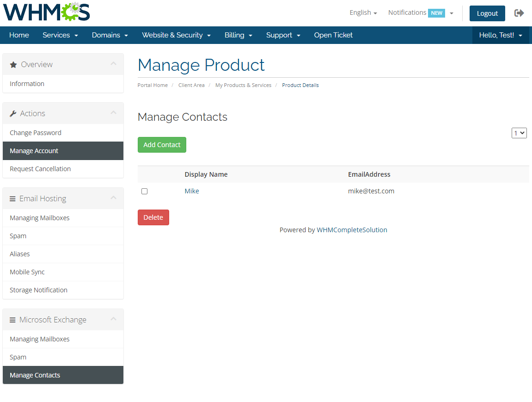This screenshot has height=402, width=532.
Task: Open the English language dropdown
Action: pyautogui.click(x=363, y=12)
